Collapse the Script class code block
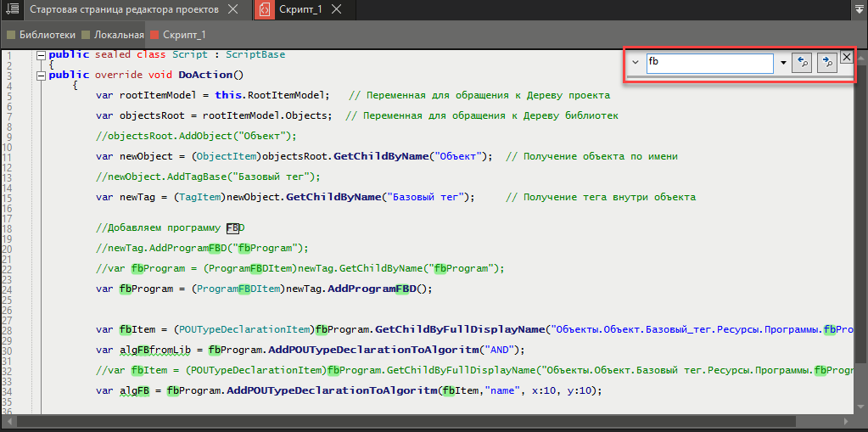The image size is (868, 432). pyautogui.click(x=40, y=55)
